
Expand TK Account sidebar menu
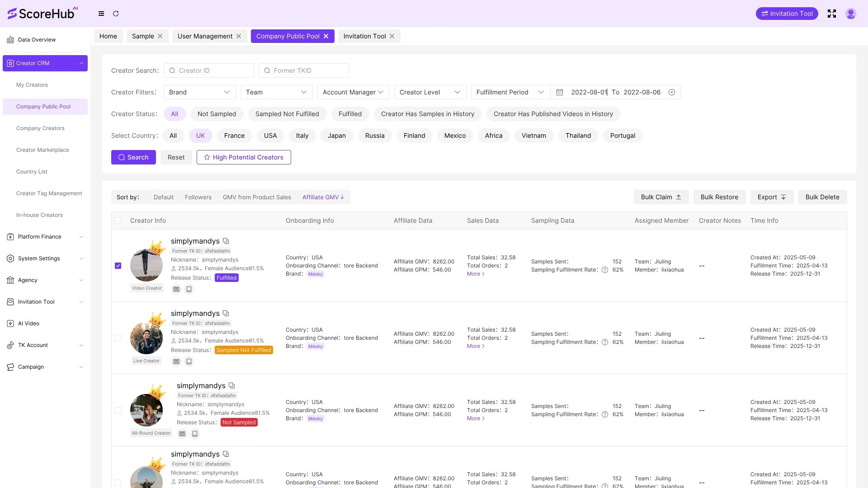coord(45,345)
